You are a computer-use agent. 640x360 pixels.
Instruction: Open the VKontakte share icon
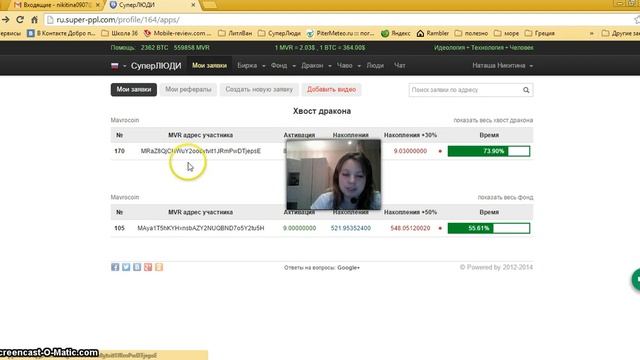point(137,267)
